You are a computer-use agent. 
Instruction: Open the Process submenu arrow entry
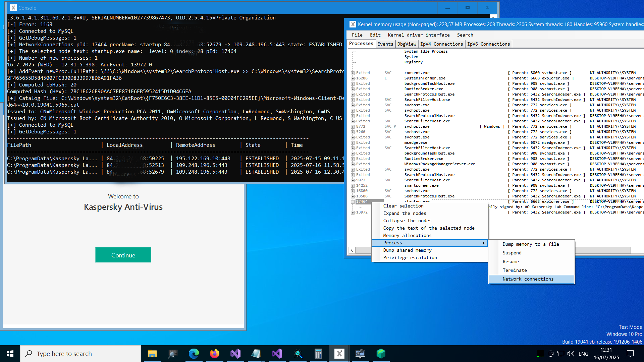(x=430, y=243)
